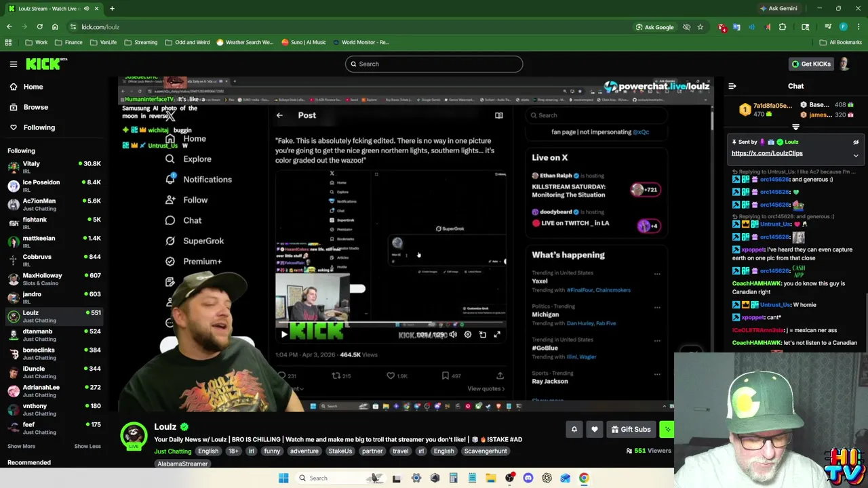Open Suno AI Music bookmark
Viewport: 868px width, 488px height.
pos(303,42)
